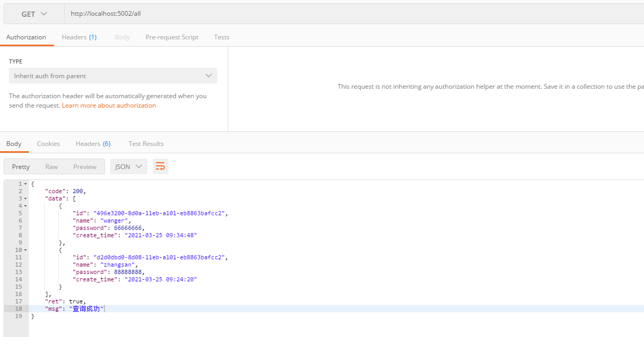Collapse the zhangsan object at line 10
This screenshot has width=644, height=337.
[25, 250]
